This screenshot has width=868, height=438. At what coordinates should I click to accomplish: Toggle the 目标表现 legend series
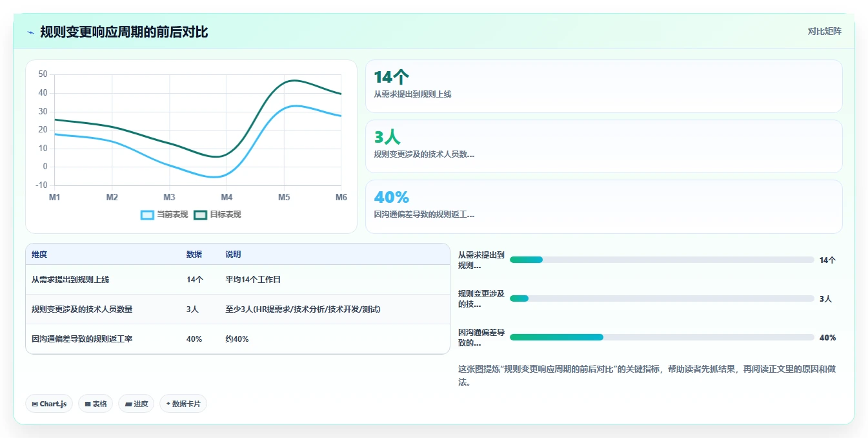point(217,214)
